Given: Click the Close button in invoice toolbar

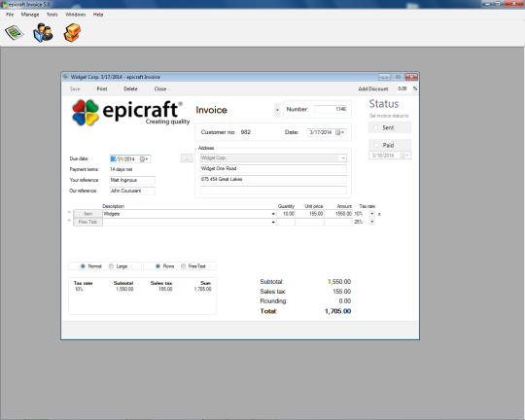Looking at the screenshot, I should [160, 88].
